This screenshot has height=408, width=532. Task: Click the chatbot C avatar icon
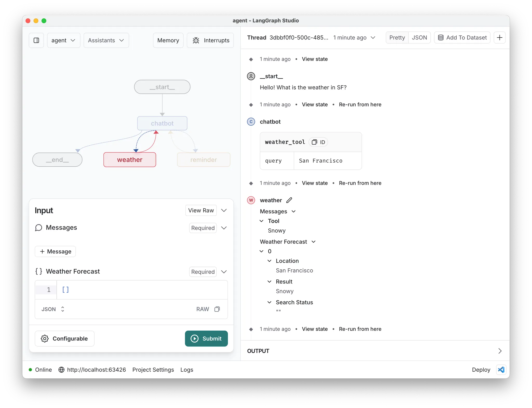click(x=251, y=122)
